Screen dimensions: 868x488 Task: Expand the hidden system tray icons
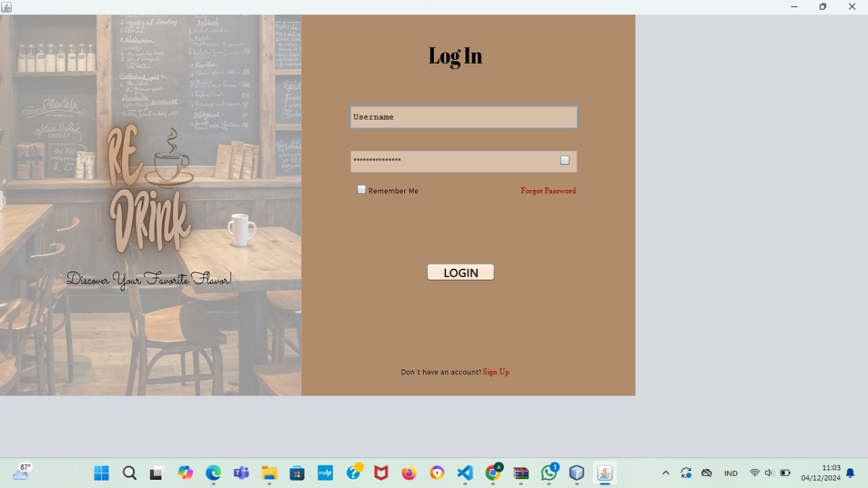pyautogui.click(x=665, y=473)
